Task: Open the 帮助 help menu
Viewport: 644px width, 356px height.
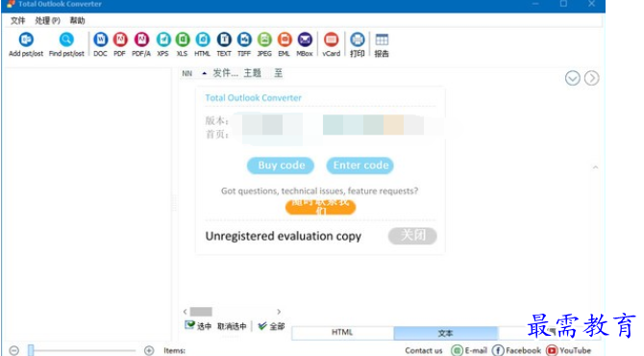Action: coord(77,20)
